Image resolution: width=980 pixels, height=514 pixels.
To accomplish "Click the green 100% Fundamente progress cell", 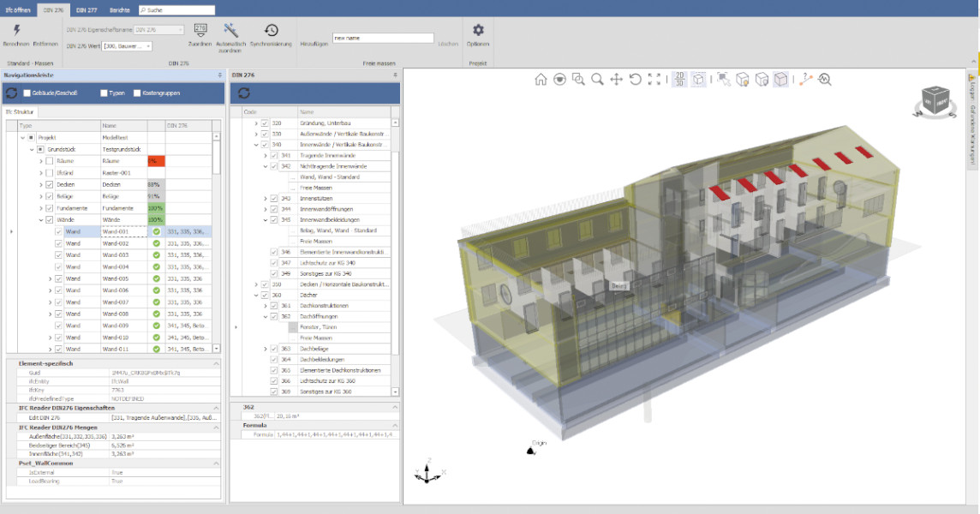I will click(156, 208).
